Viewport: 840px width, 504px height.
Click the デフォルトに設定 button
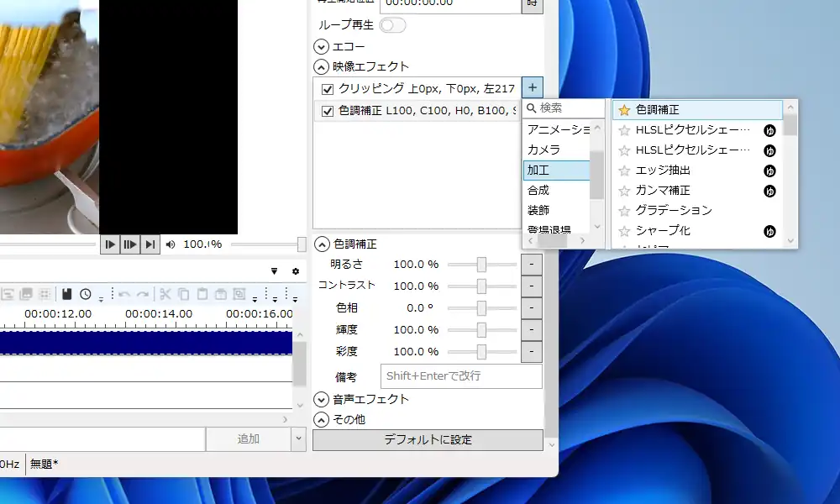point(428,440)
